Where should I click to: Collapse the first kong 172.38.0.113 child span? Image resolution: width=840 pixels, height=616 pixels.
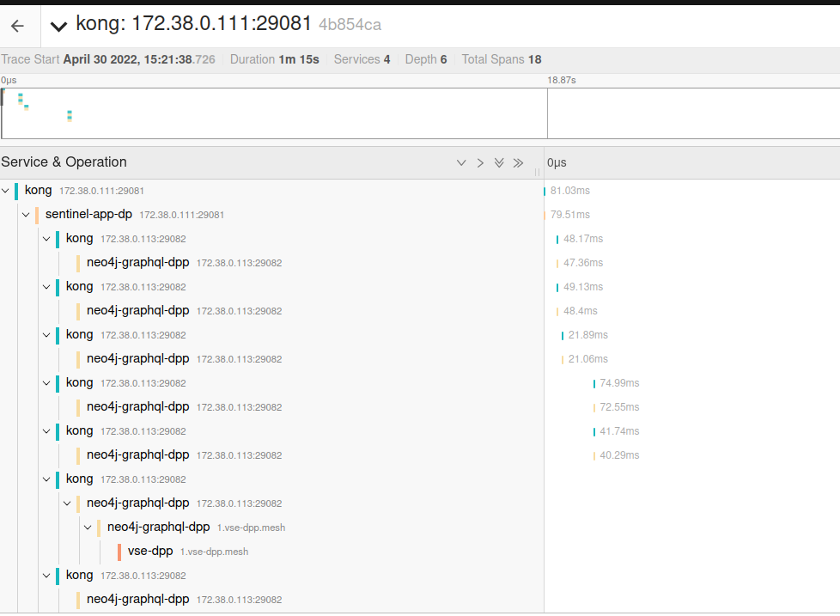click(46, 238)
